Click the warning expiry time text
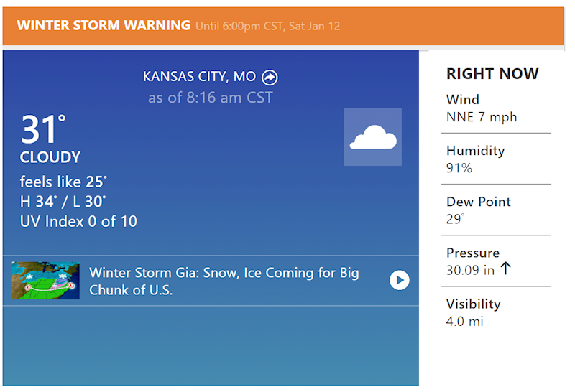 (x=267, y=27)
